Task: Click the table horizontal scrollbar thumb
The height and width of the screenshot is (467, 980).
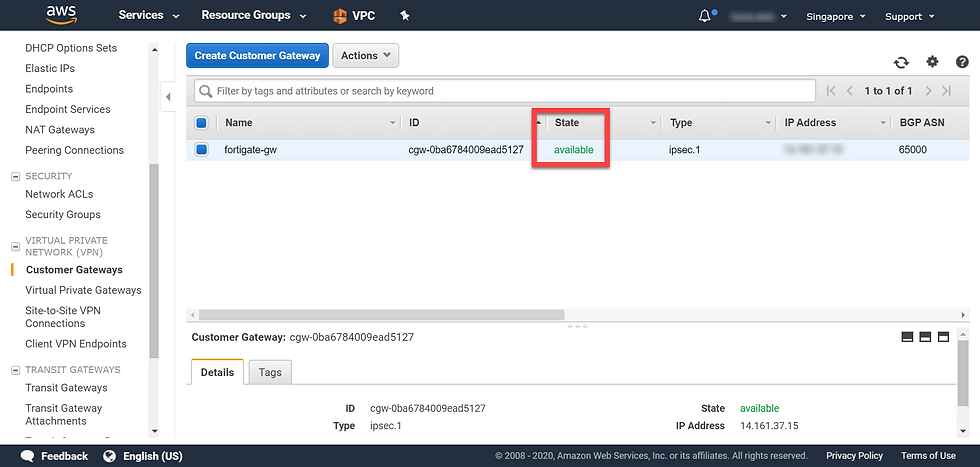Action: coord(381,314)
